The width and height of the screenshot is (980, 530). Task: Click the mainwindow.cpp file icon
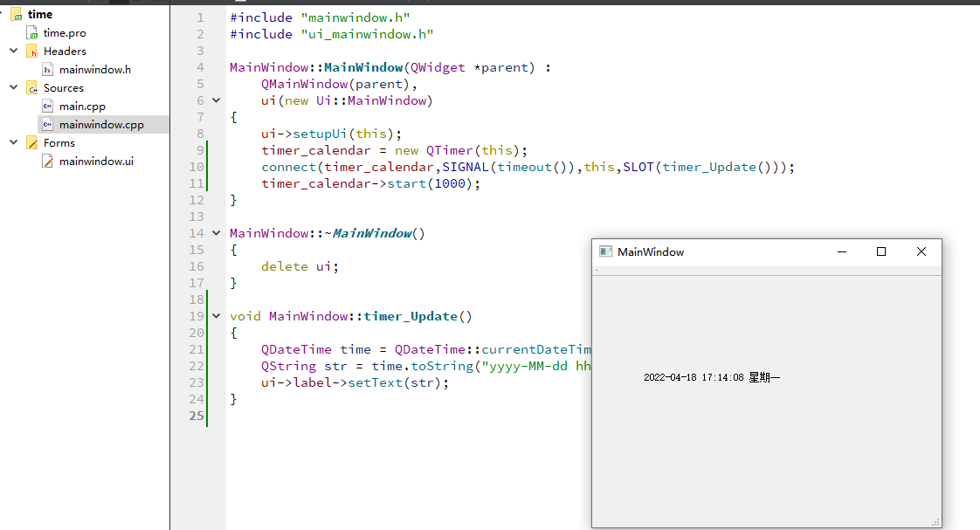click(47, 124)
